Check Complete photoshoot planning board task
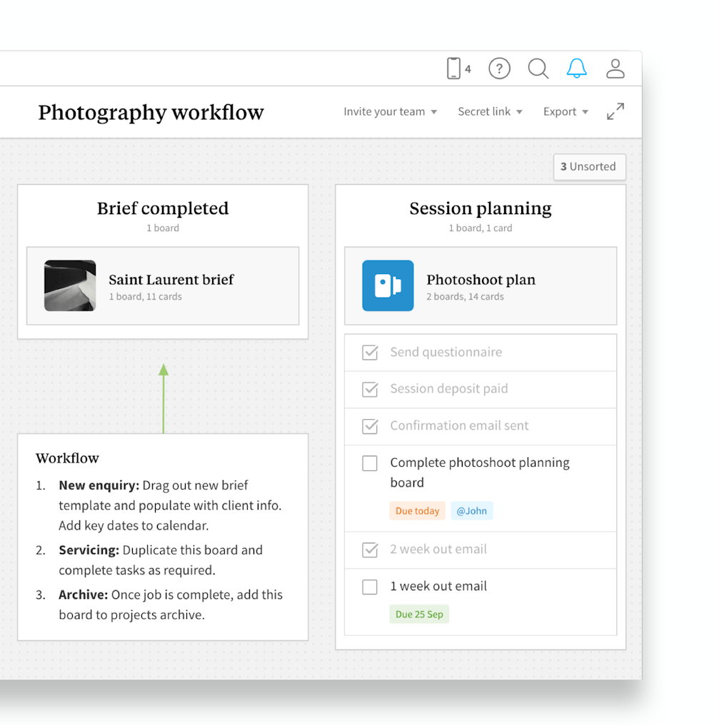714x728 pixels. tap(370, 463)
